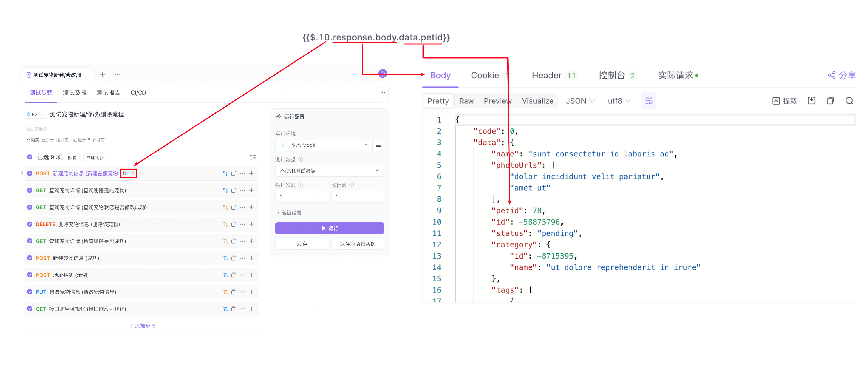Image resolution: width=868 pixels, height=366 pixels.
Task: Open the 不使用测试数据 dropdown
Action: (329, 171)
